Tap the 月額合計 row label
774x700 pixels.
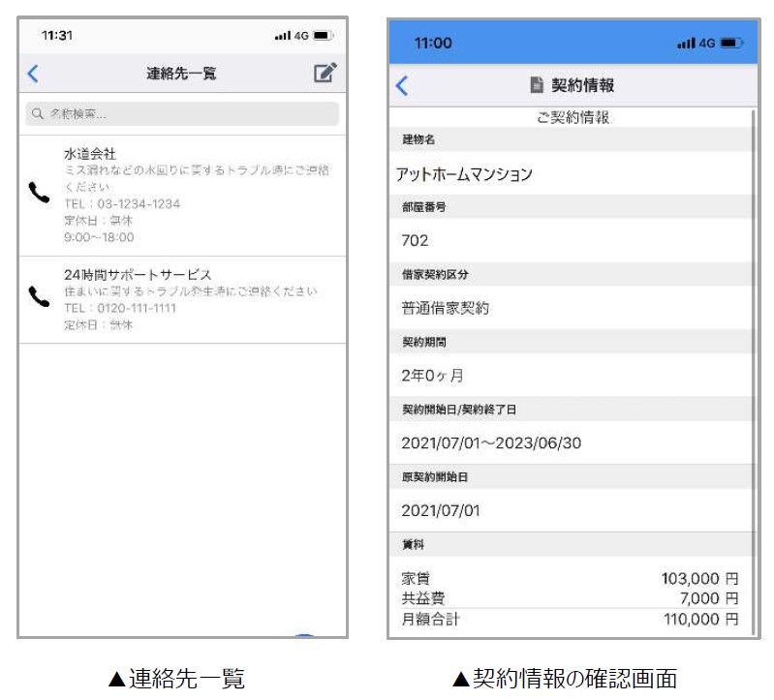430,619
